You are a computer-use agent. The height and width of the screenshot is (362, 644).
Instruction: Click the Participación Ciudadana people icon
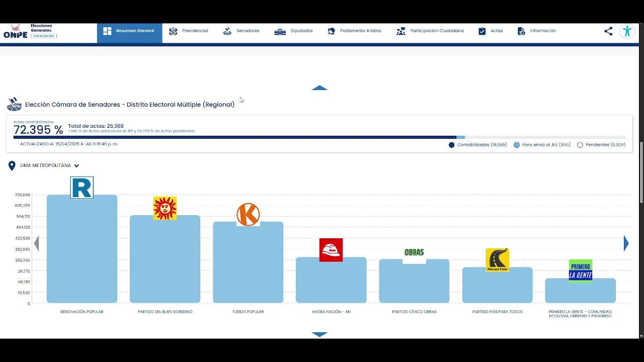pyautogui.click(x=400, y=31)
